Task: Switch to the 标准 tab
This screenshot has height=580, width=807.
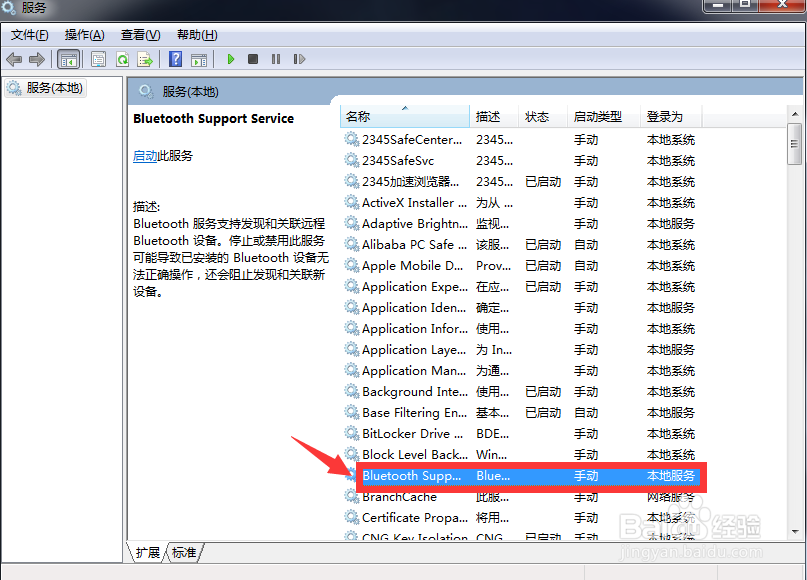Action: (183, 551)
